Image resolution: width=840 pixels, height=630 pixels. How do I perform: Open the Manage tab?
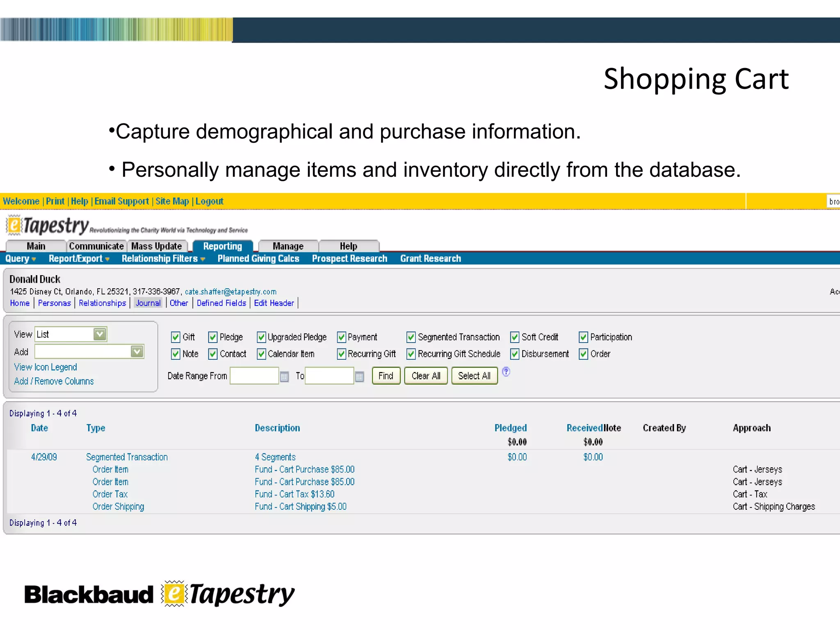288,246
